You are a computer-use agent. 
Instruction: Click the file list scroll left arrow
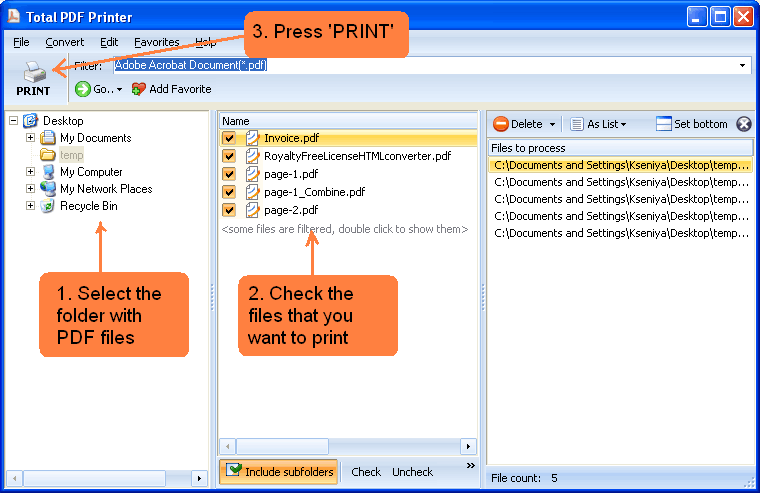228,446
